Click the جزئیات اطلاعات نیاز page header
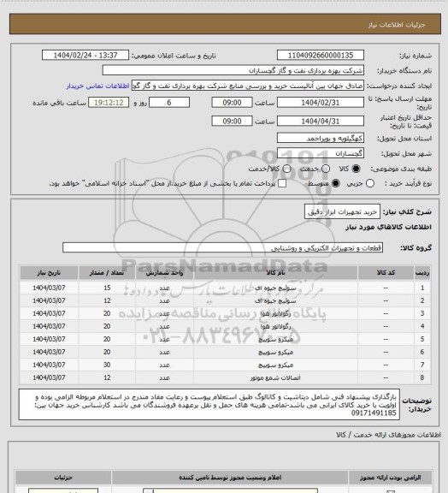 (x=396, y=25)
